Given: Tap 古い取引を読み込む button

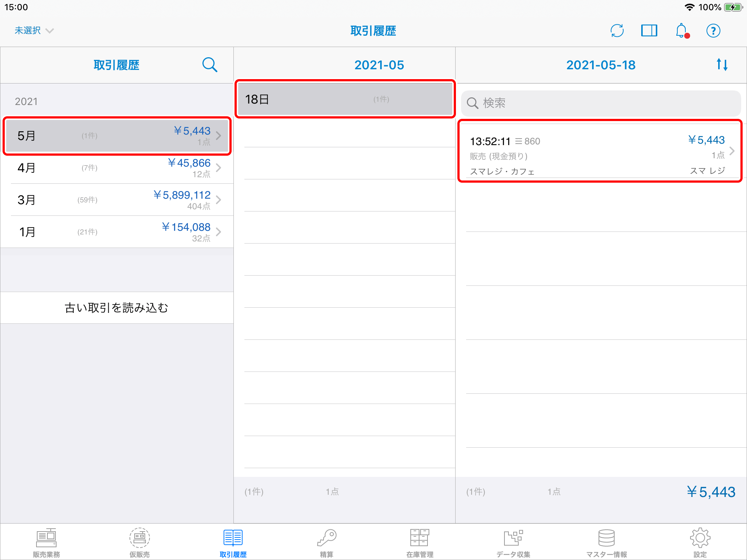Looking at the screenshot, I should pyautogui.click(x=117, y=308).
